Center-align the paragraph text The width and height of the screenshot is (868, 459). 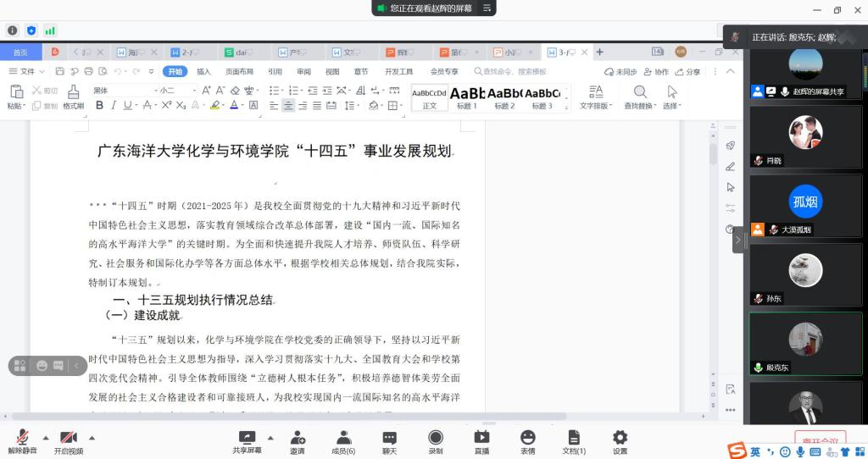coord(288,106)
